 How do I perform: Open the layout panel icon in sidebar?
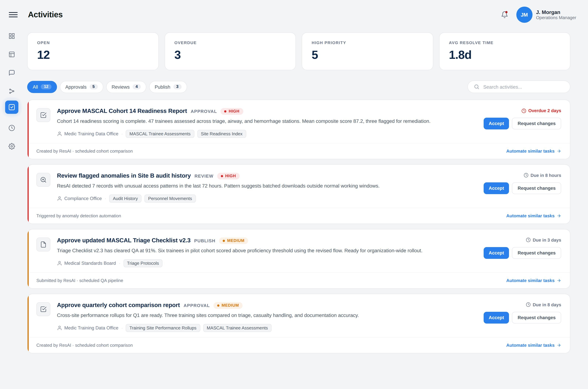coord(12,54)
